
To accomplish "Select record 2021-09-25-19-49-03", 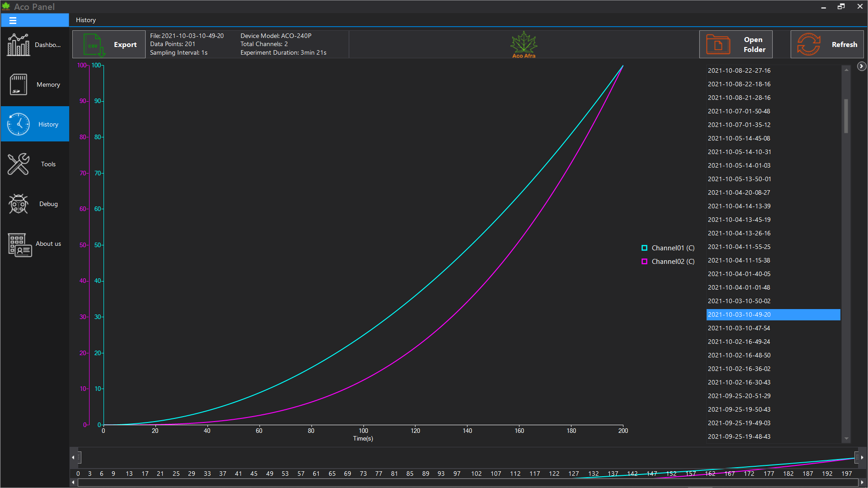I will pyautogui.click(x=773, y=423).
